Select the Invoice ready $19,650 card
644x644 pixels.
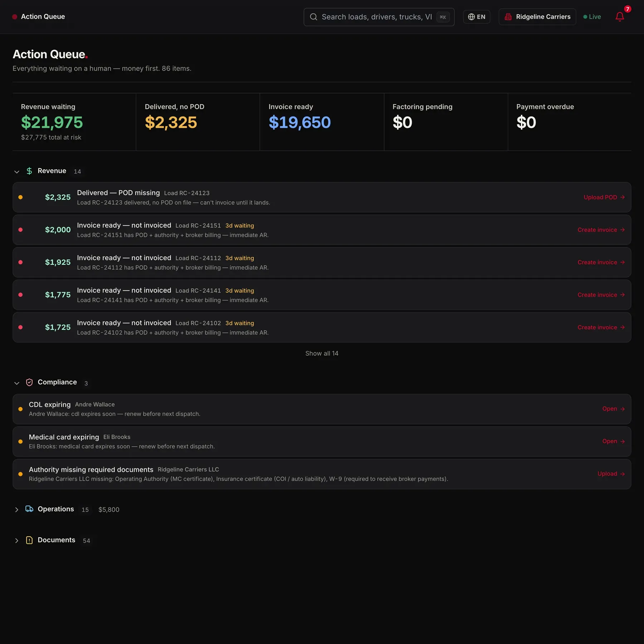pos(322,122)
